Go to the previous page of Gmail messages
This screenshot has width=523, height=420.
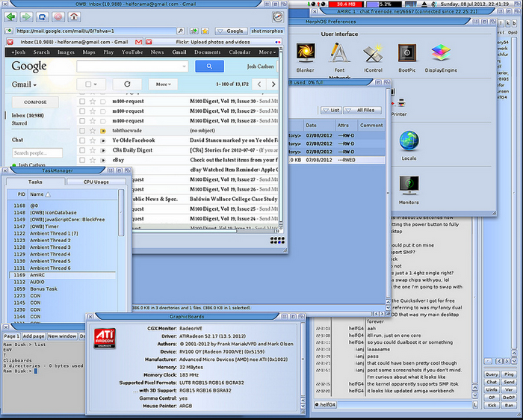(x=259, y=84)
